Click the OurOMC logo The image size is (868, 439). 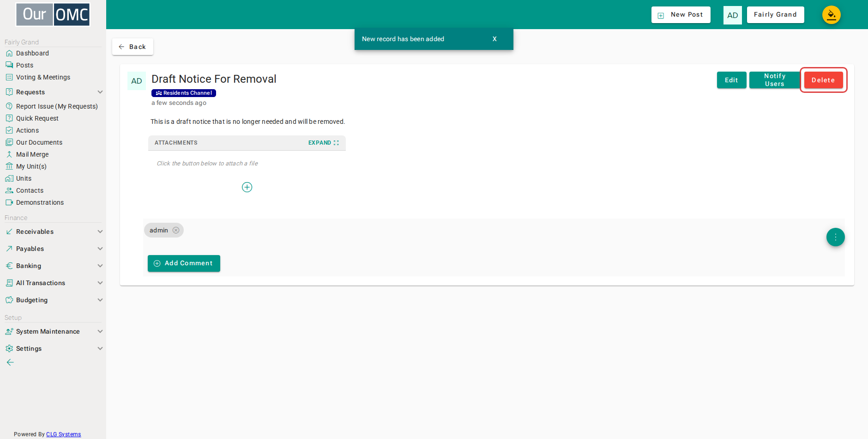(53, 14)
